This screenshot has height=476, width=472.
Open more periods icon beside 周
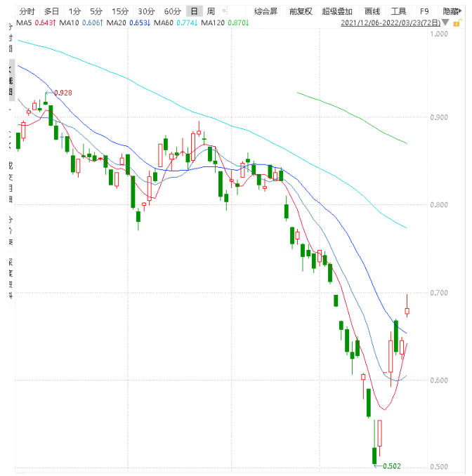coord(225,11)
